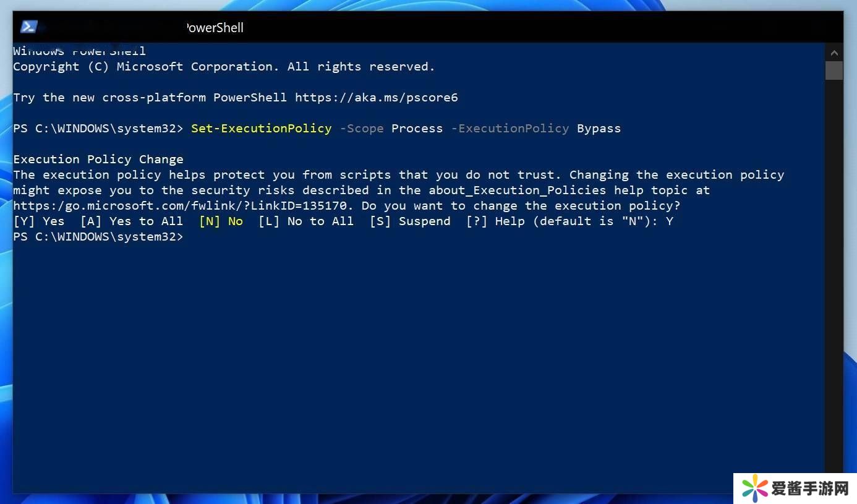Click the [L] No to All option
857x504 pixels.
point(306,221)
